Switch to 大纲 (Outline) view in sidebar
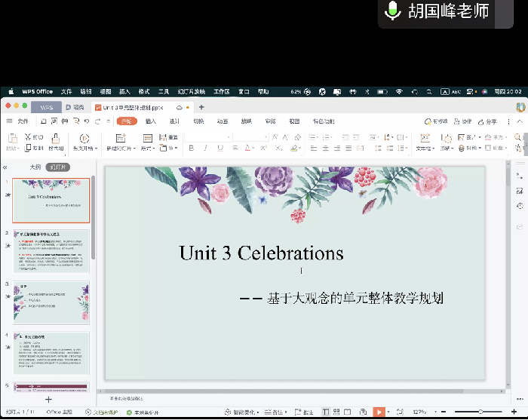The image size is (528, 420). 35,167
